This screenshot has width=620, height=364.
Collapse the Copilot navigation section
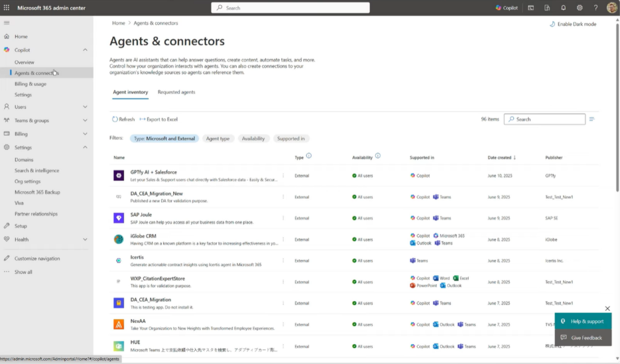coord(85,50)
